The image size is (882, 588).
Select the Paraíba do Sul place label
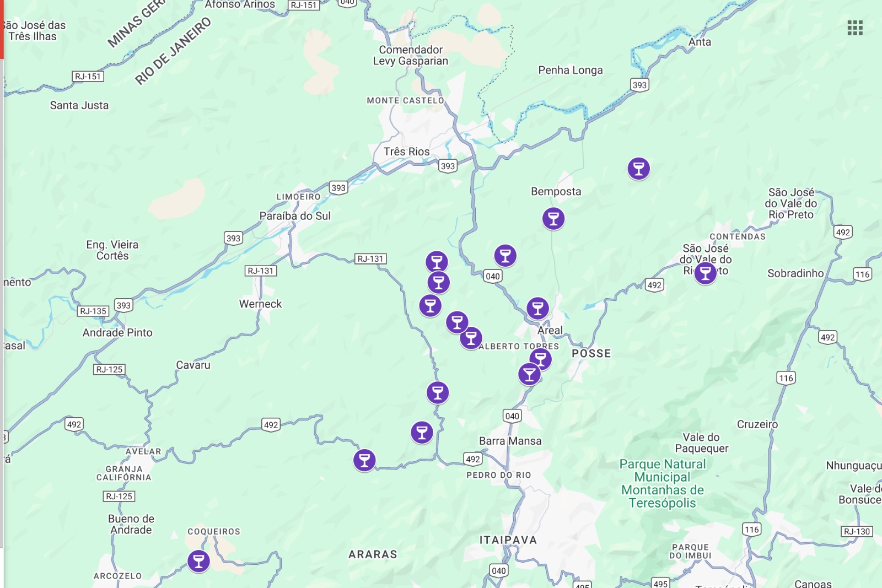point(295,216)
